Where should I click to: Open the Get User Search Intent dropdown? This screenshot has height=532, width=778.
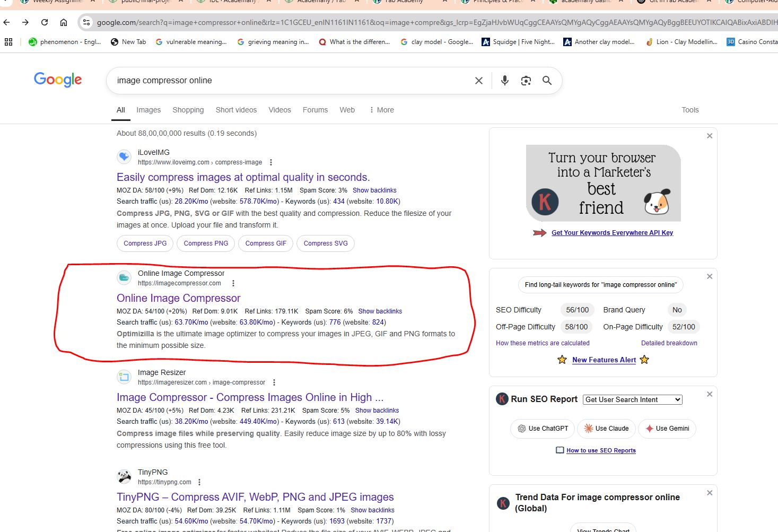633,399
